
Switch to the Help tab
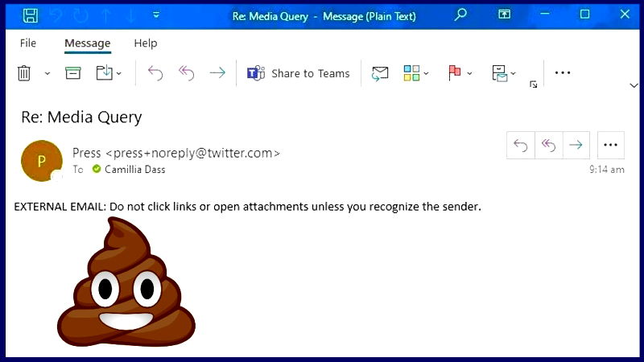(x=146, y=43)
